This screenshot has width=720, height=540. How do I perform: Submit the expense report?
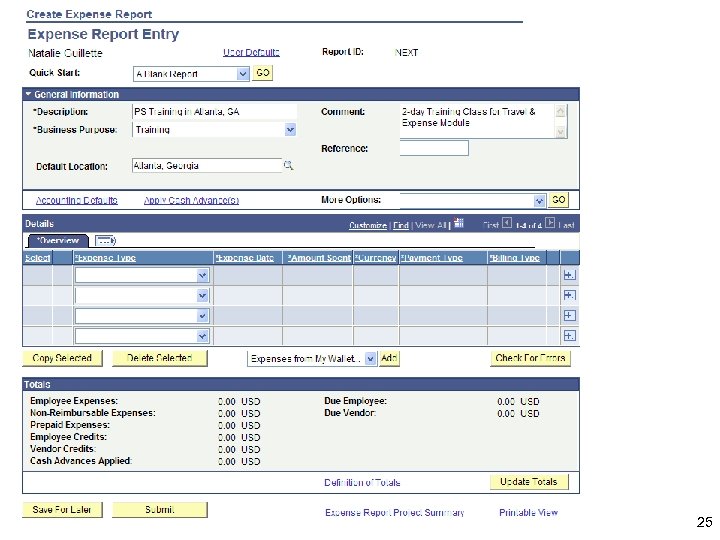(159, 510)
